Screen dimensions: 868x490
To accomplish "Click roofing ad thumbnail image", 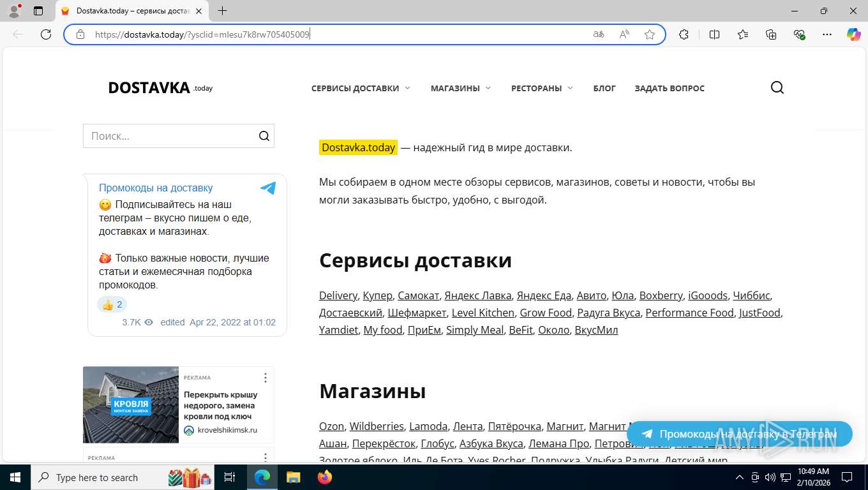I will (131, 405).
